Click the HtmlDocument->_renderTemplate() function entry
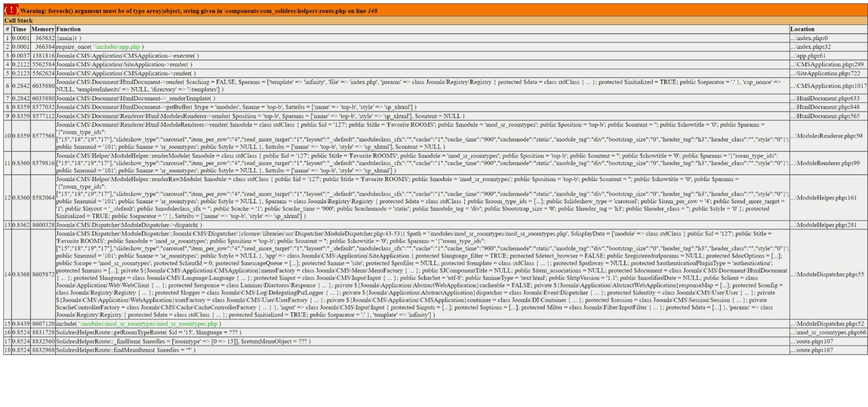868x407 pixels. [136, 99]
